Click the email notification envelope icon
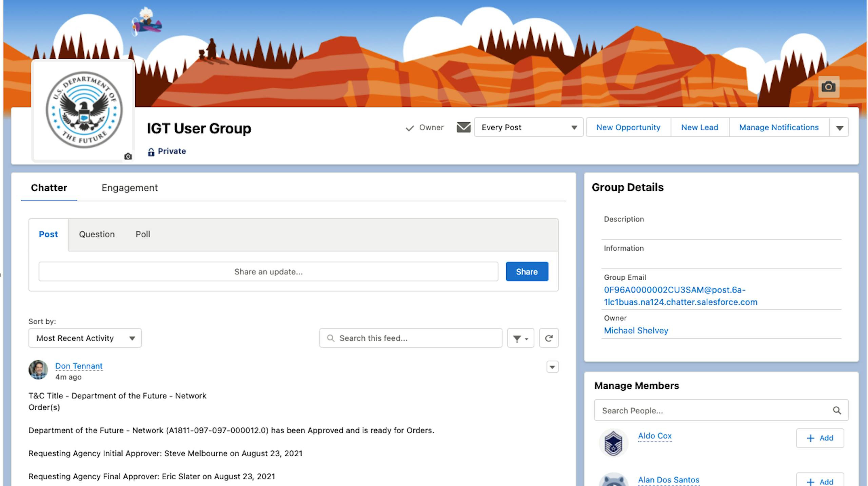The image size is (868, 486). click(463, 127)
